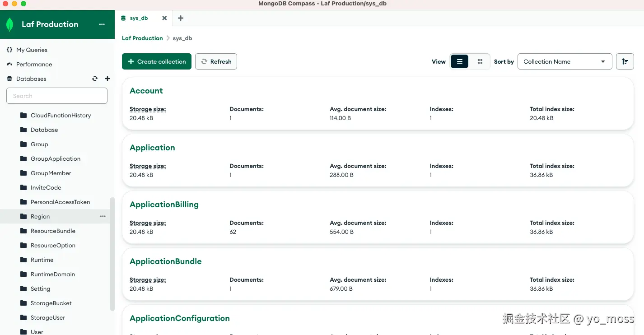This screenshot has height=335, width=644.
Task: Expand the Laf Production sidebar menu dots
Action: click(x=101, y=24)
